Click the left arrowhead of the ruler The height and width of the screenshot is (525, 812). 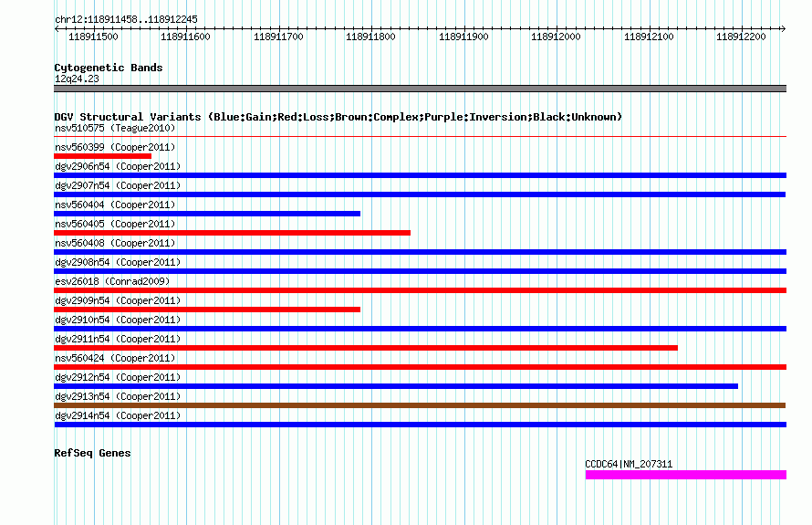pos(57,29)
